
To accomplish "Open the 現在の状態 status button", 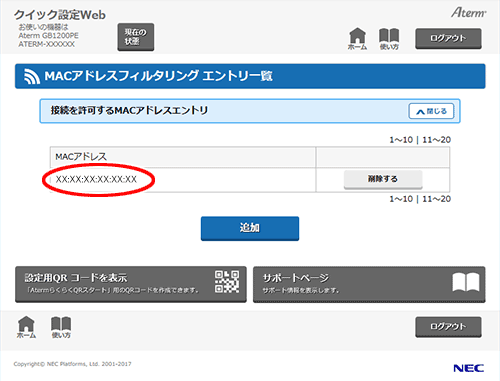I will click(136, 37).
